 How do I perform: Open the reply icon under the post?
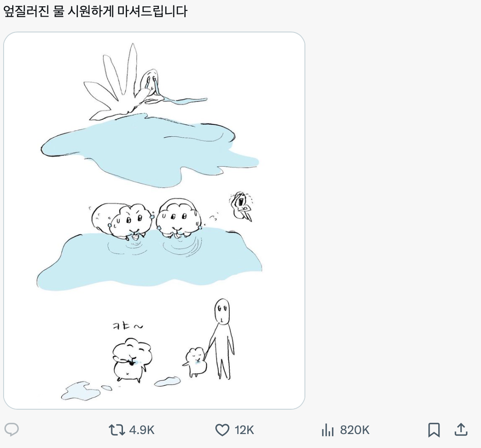click(12, 430)
